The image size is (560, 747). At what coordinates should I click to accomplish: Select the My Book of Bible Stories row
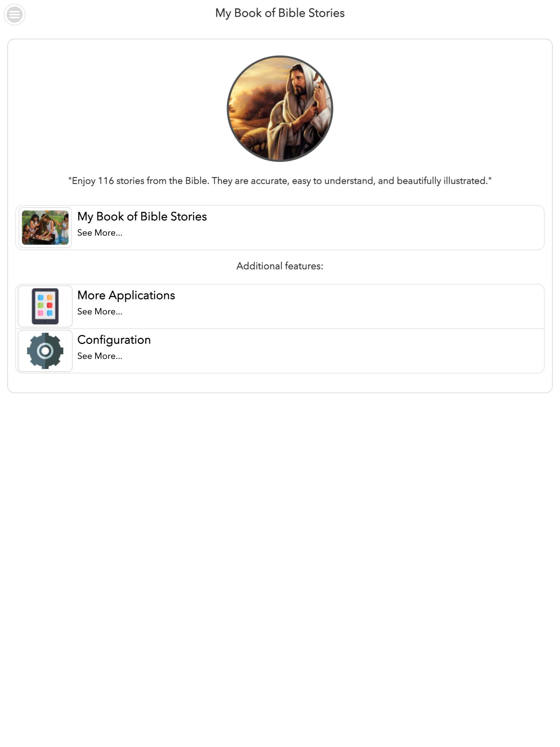tap(280, 228)
